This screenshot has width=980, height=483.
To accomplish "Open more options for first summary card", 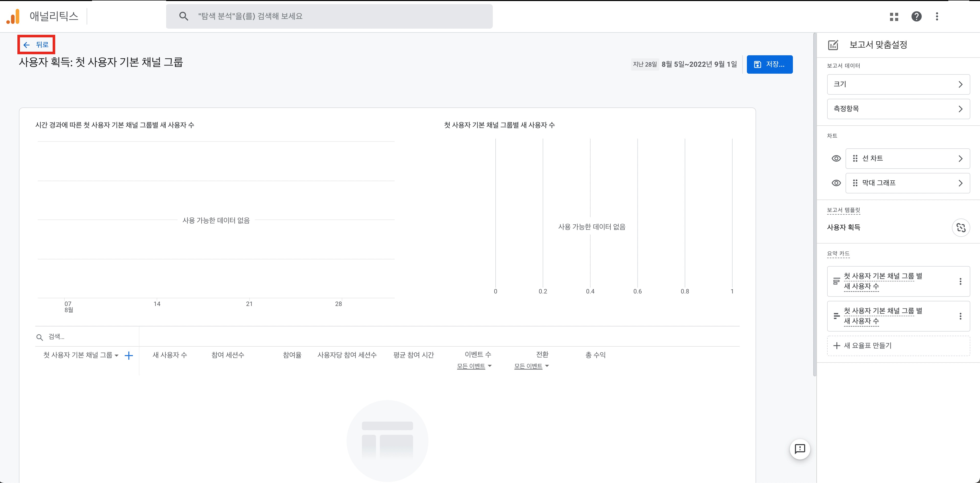I will click(960, 281).
